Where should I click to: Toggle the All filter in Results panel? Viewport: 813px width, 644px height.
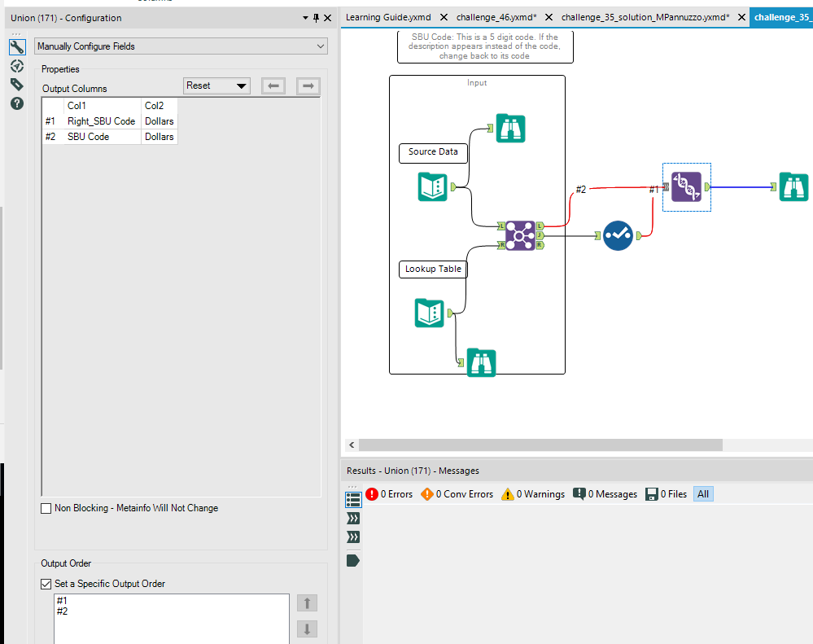(x=702, y=493)
